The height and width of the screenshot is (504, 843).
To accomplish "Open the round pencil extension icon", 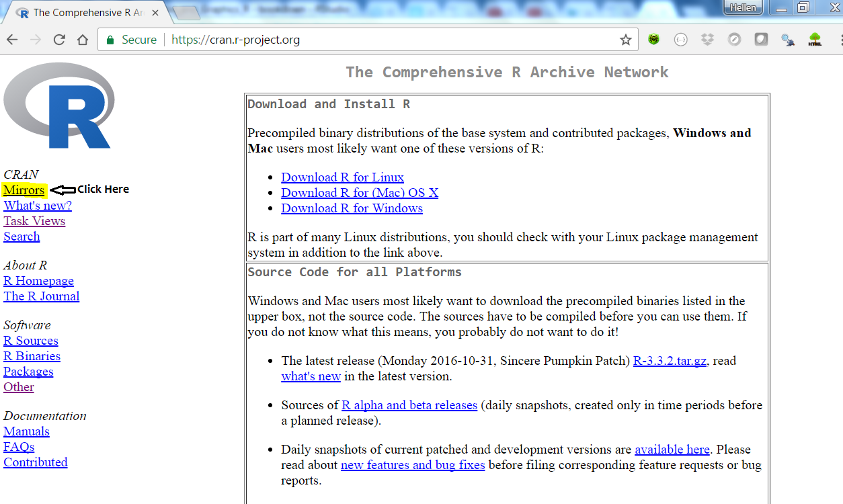I will click(x=734, y=40).
